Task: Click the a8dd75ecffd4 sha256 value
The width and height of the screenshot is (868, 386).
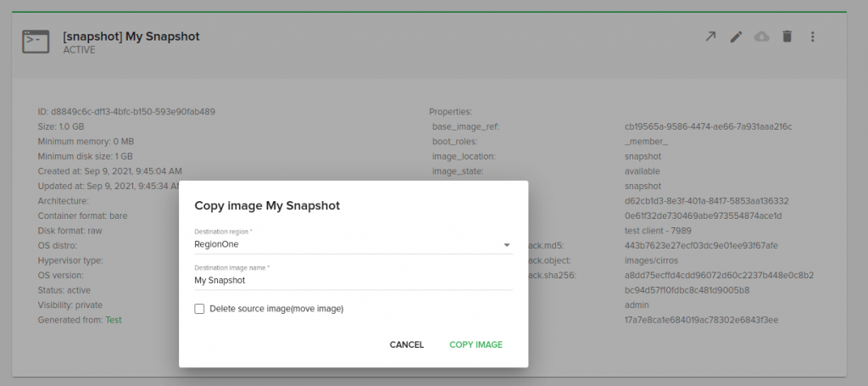Action: pyautogui.click(x=719, y=275)
